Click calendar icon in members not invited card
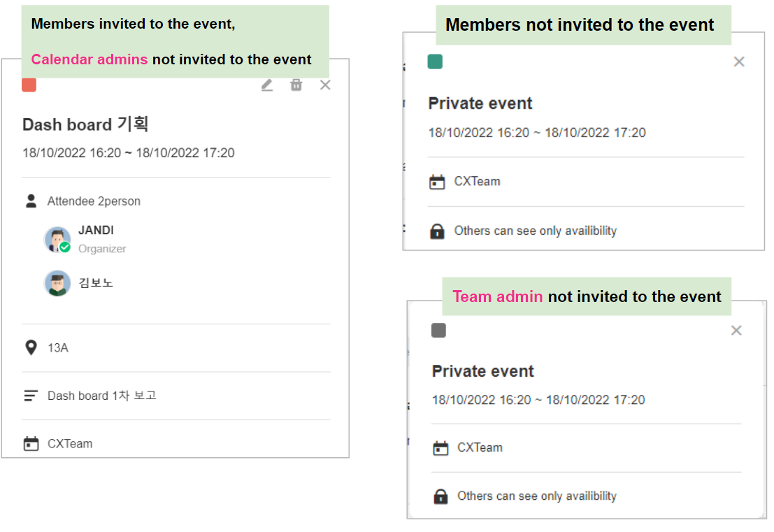The image size is (774, 532). tap(437, 182)
